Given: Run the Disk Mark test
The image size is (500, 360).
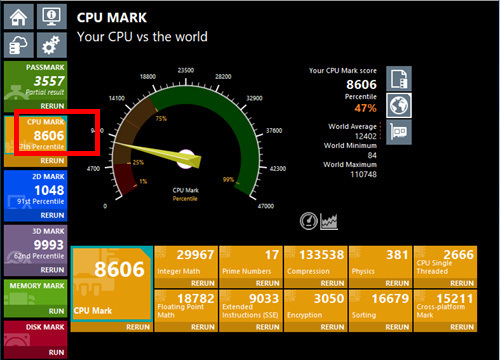Looking at the screenshot, I should point(56,352).
